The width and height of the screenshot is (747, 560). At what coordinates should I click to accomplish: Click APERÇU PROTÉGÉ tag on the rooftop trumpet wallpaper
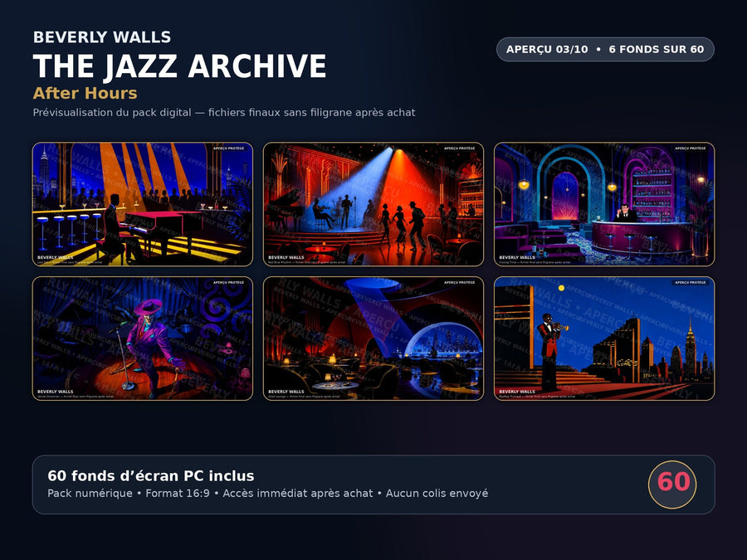(x=691, y=282)
